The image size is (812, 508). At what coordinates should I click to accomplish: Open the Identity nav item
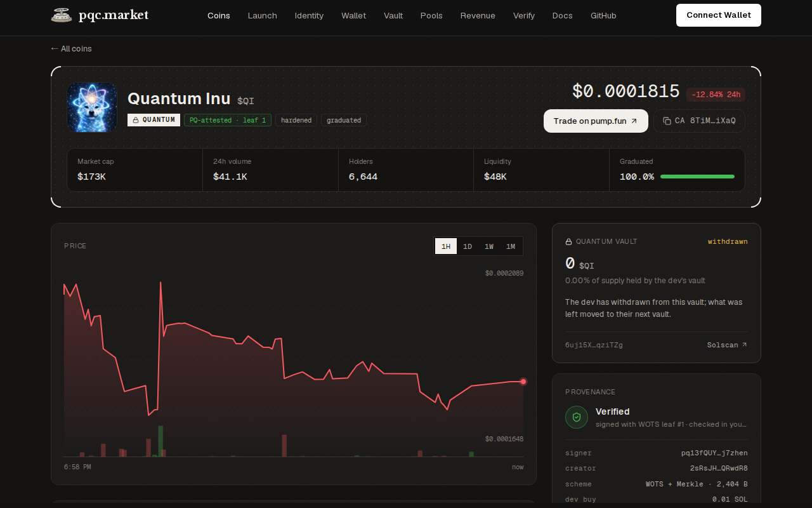309,15
